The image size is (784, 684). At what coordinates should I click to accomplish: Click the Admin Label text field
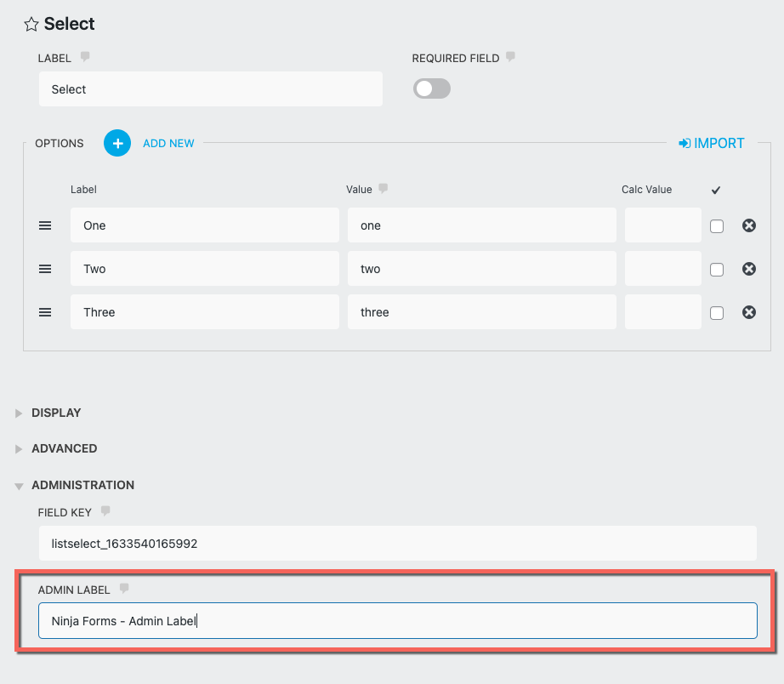(x=397, y=621)
